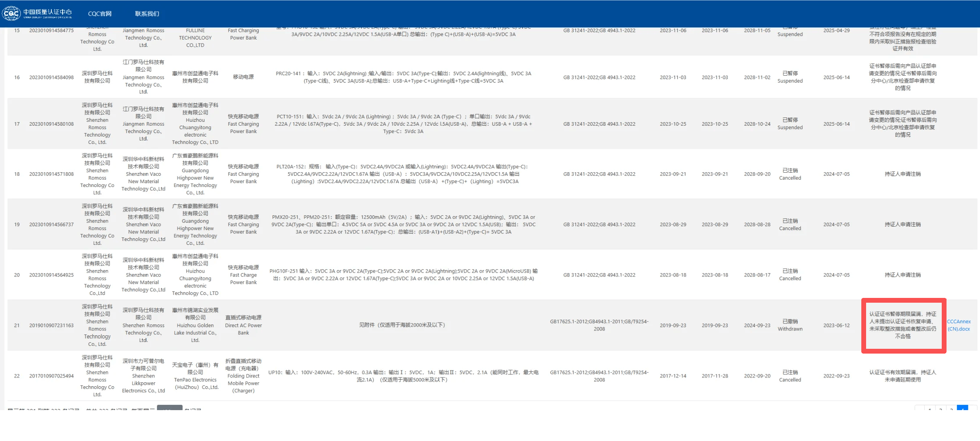The image size is (980, 441).
Task: Open the CQC官网 menu item
Action: [x=100, y=13]
